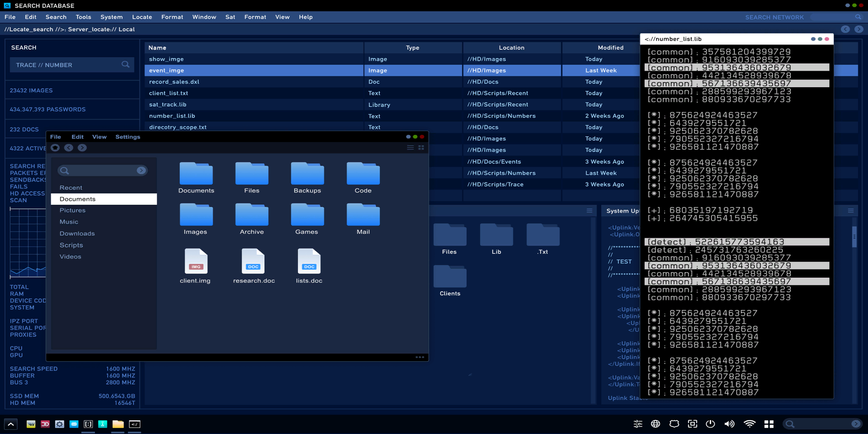Open the hamburger menu of the System panel

coord(851,211)
